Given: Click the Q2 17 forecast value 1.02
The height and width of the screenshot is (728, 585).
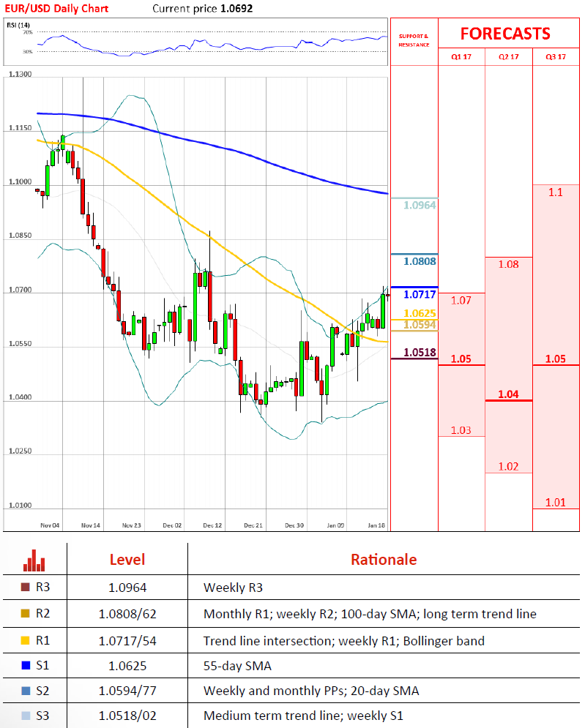Looking at the screenshot, I should point(508,467).
